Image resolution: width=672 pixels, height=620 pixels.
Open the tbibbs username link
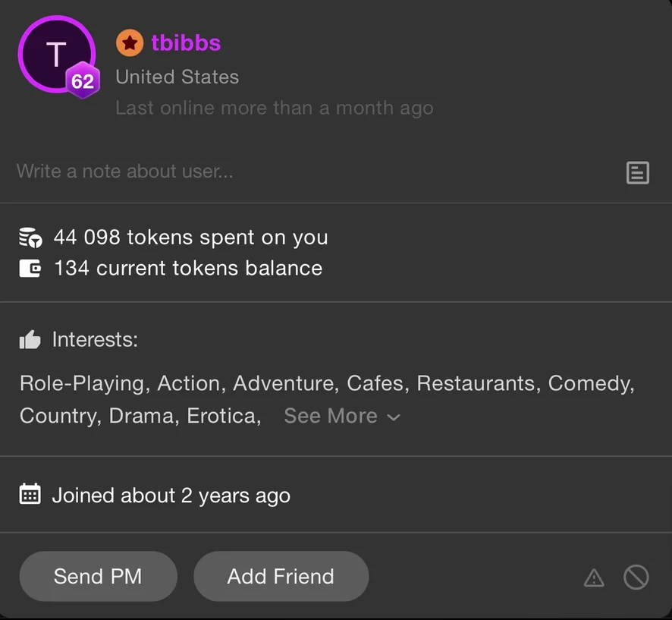coord(186,42)
